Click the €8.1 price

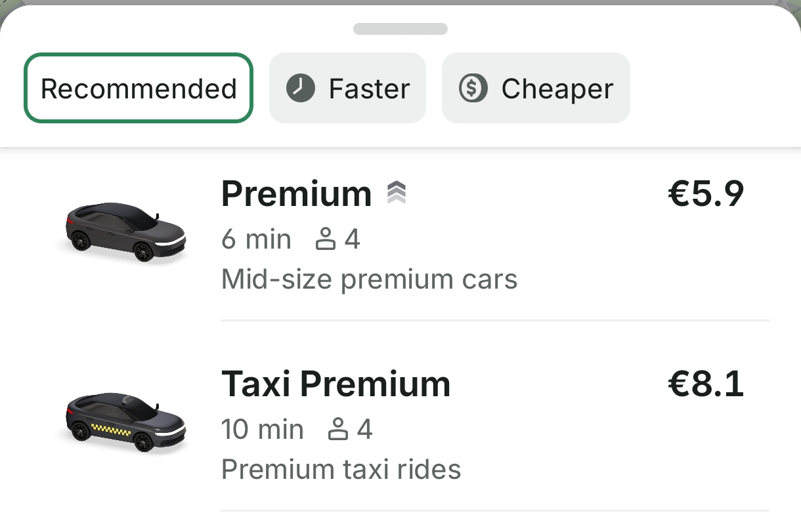click(706, 384)
